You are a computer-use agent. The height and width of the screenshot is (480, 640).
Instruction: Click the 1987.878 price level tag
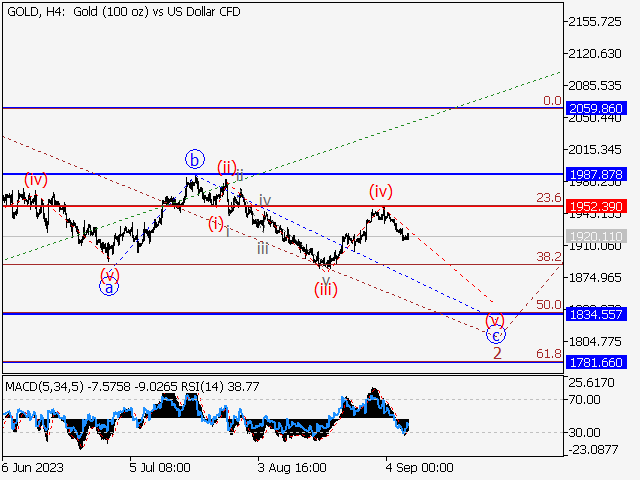595,174
